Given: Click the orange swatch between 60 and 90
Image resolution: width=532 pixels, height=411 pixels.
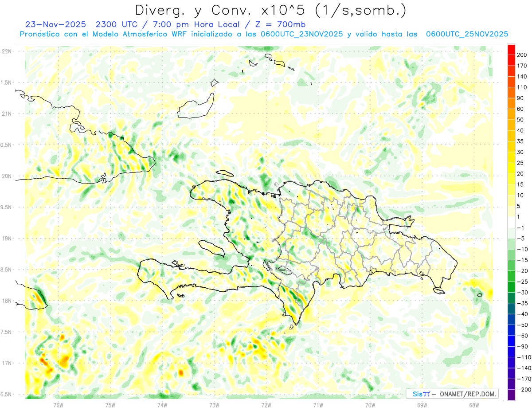Looking at the screenshot, I should pyautogui.click(x=511, y=104).
